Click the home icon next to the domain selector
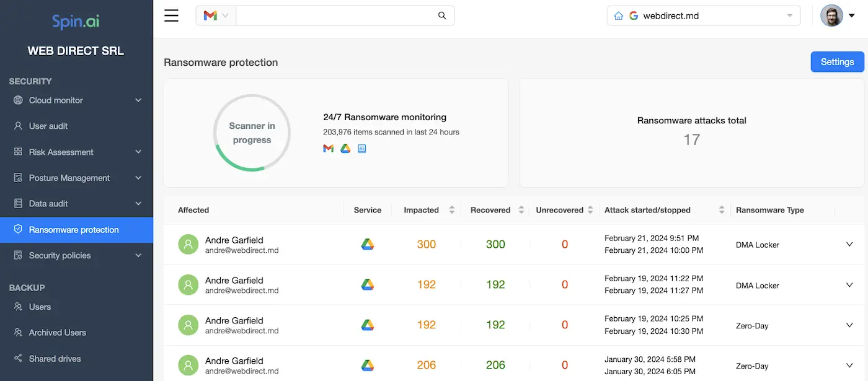Image resolution: width=868 pixels, height=381 pixels. (618, 15)
